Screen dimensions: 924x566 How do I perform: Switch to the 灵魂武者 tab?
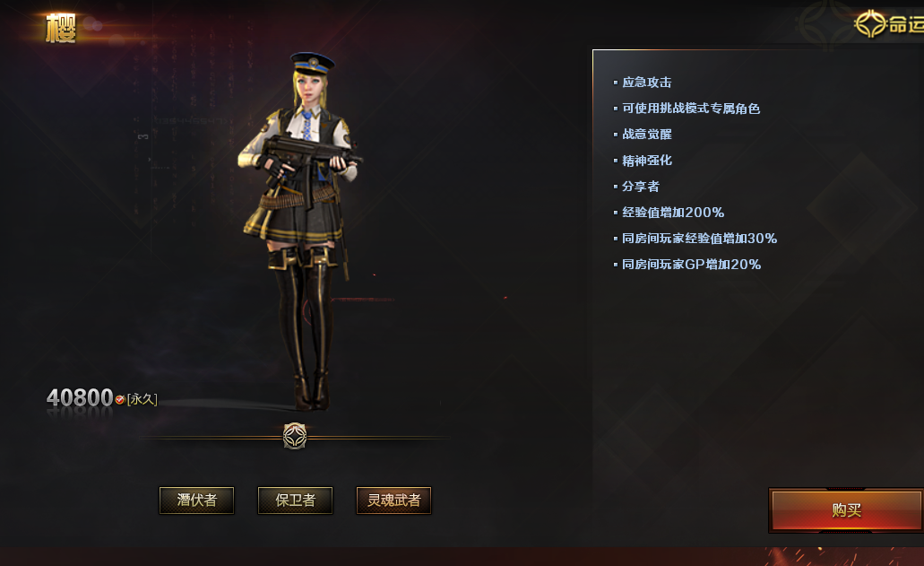point(393,500)
